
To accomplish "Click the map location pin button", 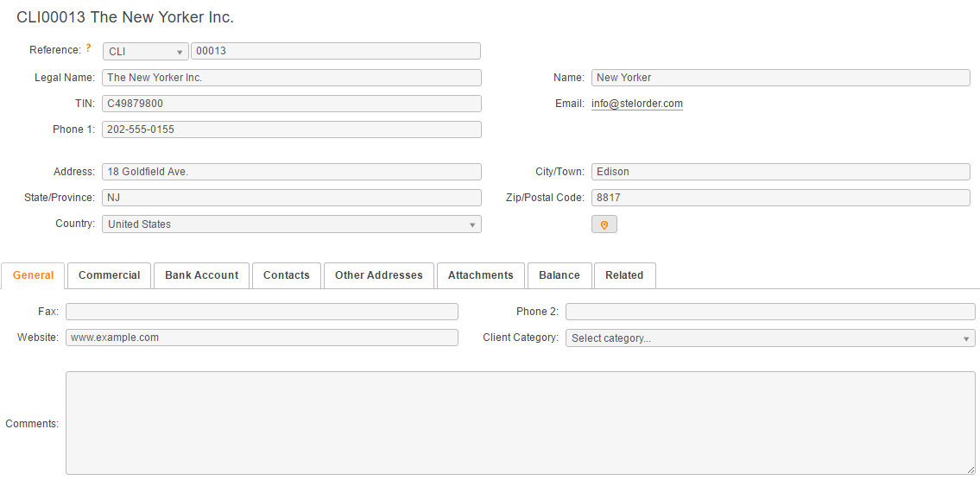I will tap(604, 224).
